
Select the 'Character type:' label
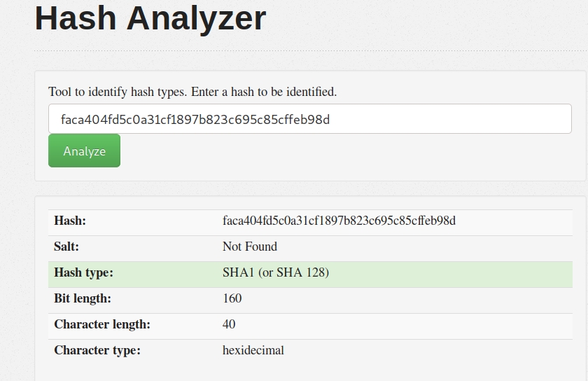pyautogui.click(x=97, y=350)
